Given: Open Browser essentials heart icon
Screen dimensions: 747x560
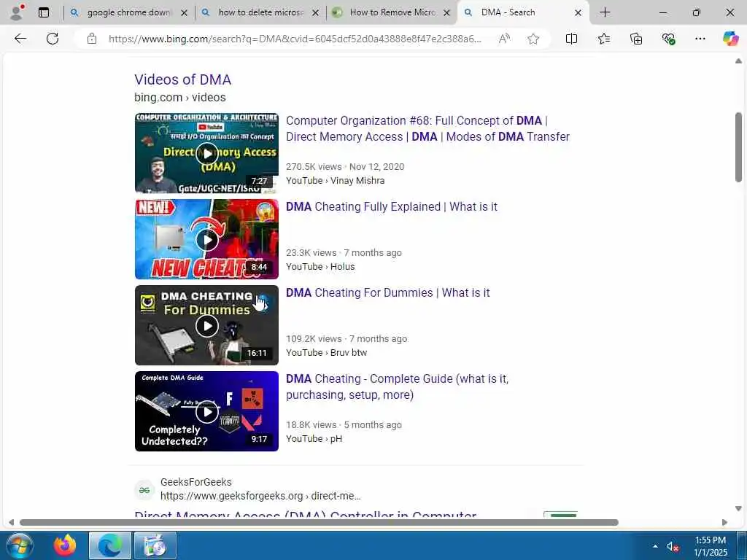Looking at the screenshot, I should tap(668, 39).
